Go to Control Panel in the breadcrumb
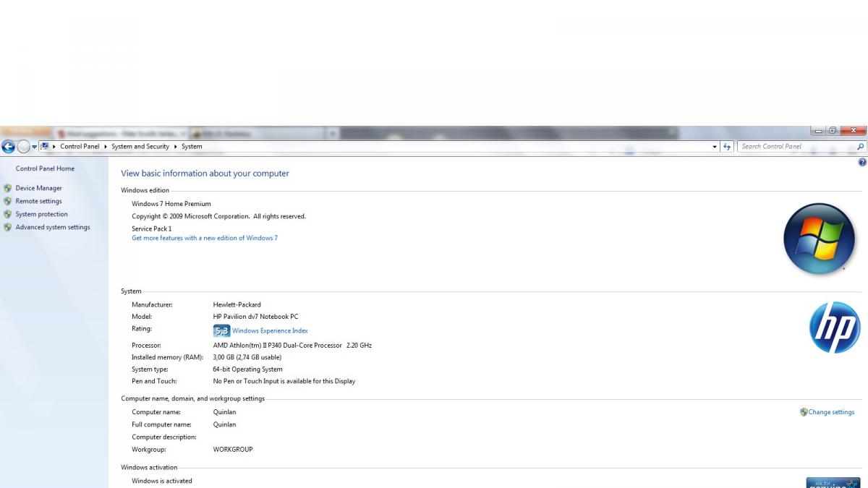The width and height of the screenshot is (868, 488). point(80,147)
